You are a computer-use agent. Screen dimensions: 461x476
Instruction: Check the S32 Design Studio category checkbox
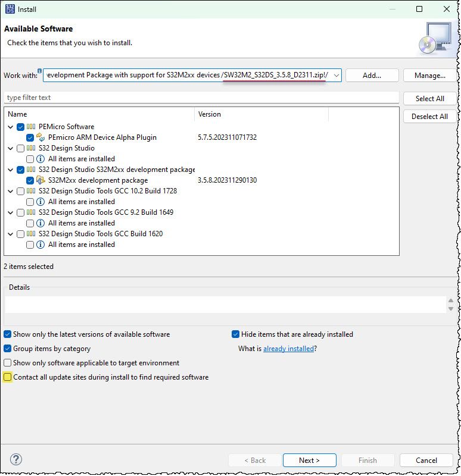click(x=20, y=148)
